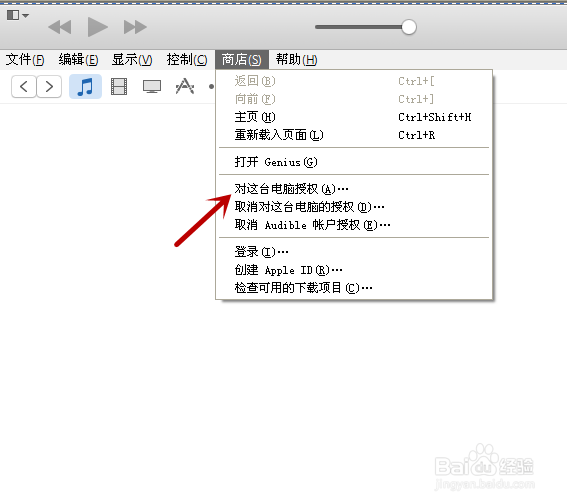Start playback with the Play button
This screenshot has width=567, height=504.
(97, 27)
